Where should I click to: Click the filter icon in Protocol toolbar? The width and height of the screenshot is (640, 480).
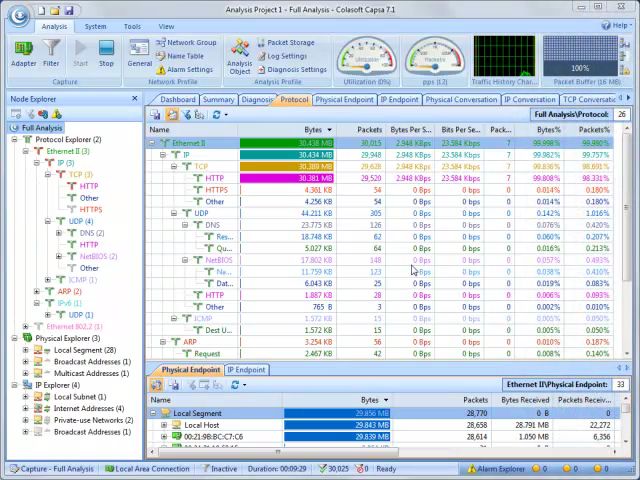[187, 115]
